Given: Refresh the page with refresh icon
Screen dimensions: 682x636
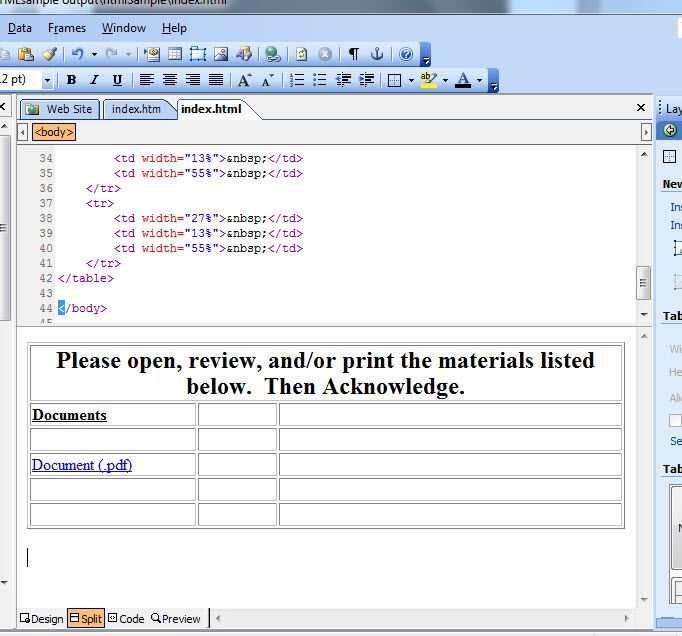Looking at the screenshot, I should point(302,54).
